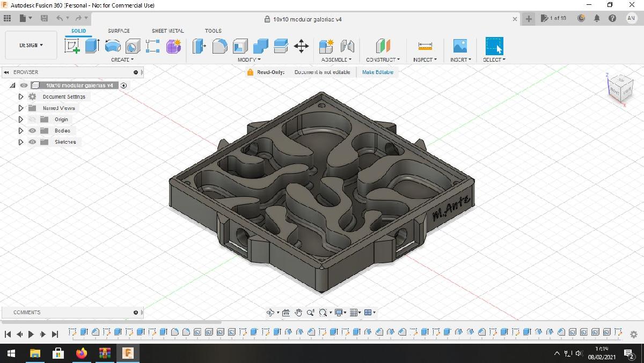This screenshot has width=644, height=363.
Task: Expand the Sketches node
Action: click(21, 142)
